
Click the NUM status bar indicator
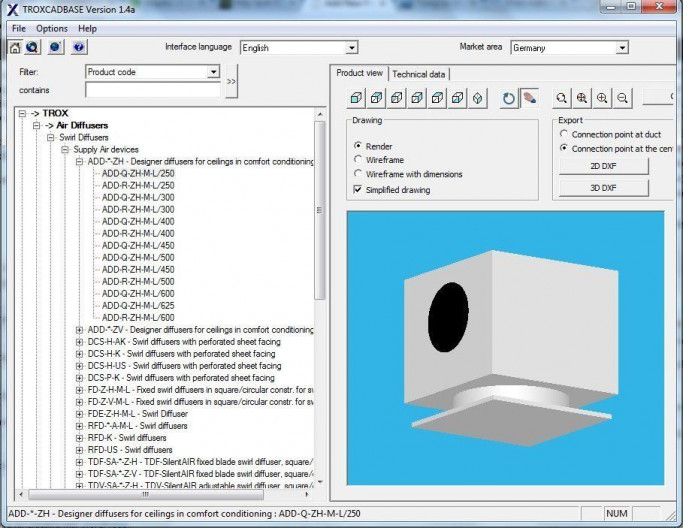pos(616,514)
